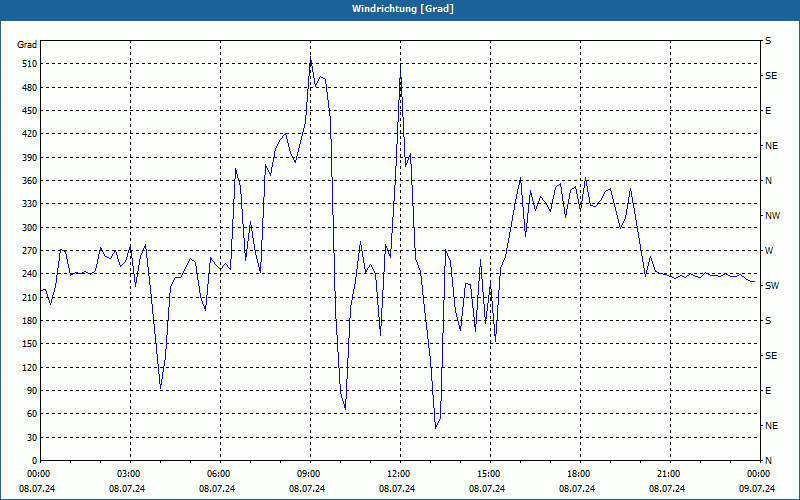Pick the y-axis value 420
800x500 pixels.
click(30, 134)
